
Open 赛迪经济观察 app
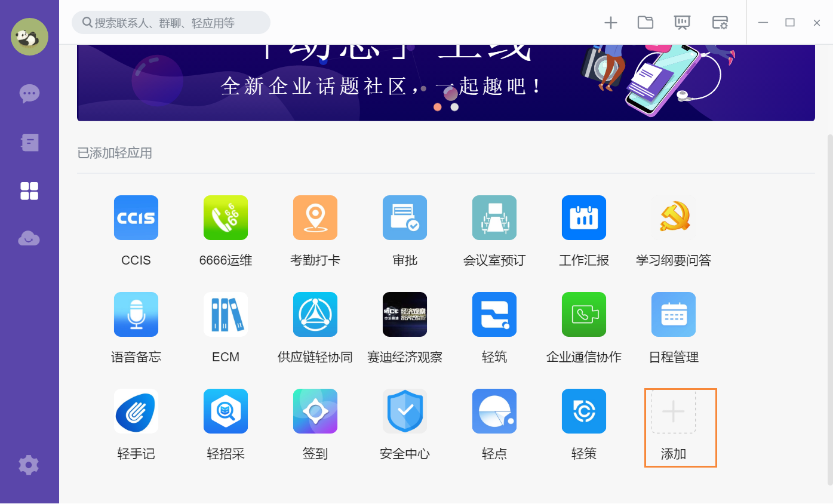coord(405,315)
